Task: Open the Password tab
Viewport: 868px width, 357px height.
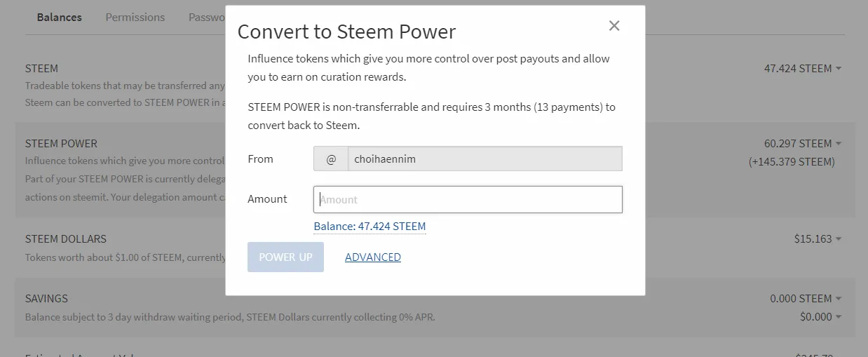Action: tap(207, 17)
